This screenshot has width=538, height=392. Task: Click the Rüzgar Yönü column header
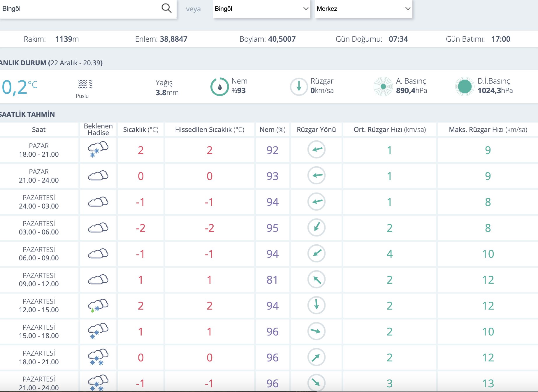click(x=316, y=130)
